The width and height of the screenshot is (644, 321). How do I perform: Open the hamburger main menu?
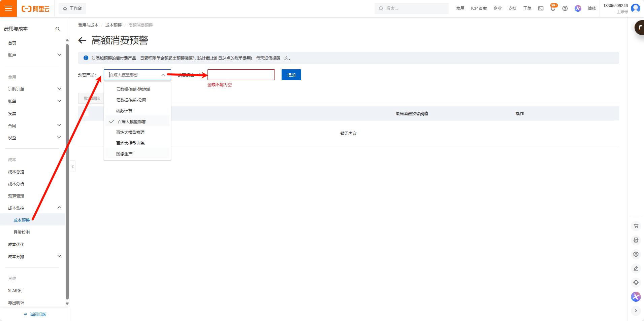(8, 8)
